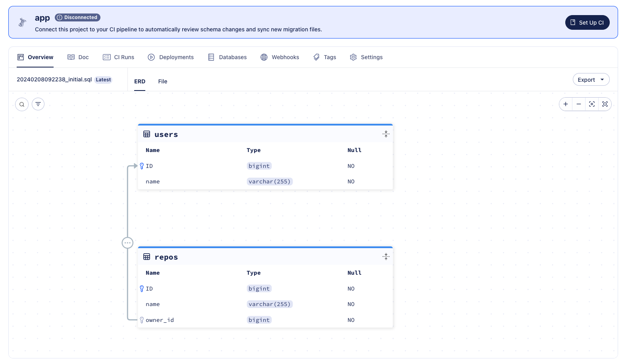Click the users table header
Viewport: 628px width, 364px height.
tap(166, 135)
